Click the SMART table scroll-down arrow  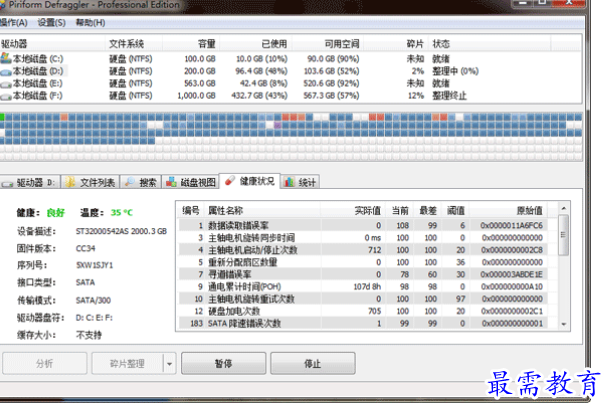(x=564, y=325)
